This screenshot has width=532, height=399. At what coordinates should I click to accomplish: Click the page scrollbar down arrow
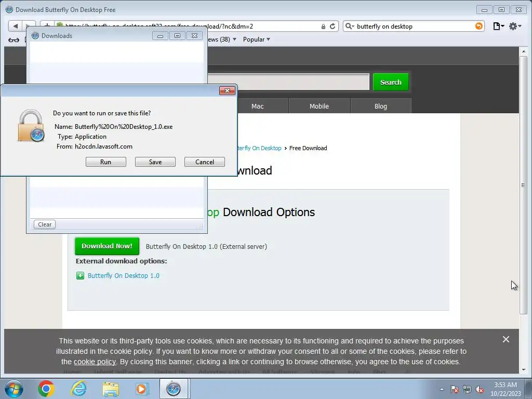524,369
